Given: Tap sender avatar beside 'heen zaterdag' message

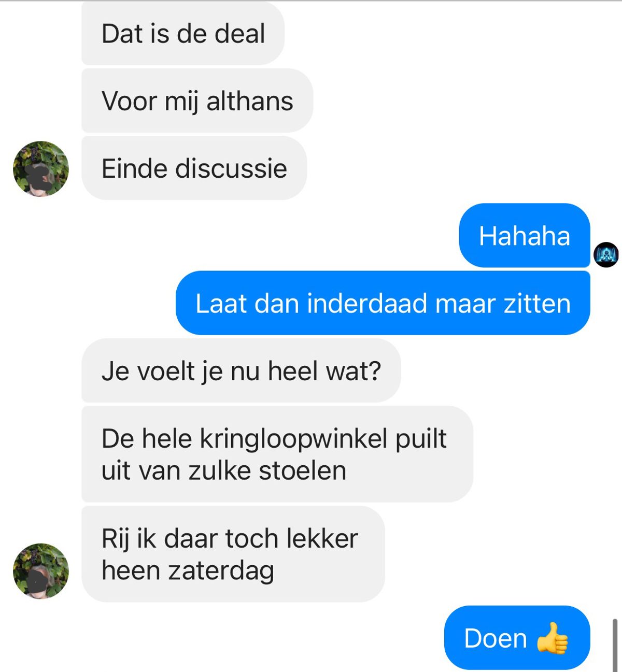Looking at the screenshot, I should pos(41,571).
